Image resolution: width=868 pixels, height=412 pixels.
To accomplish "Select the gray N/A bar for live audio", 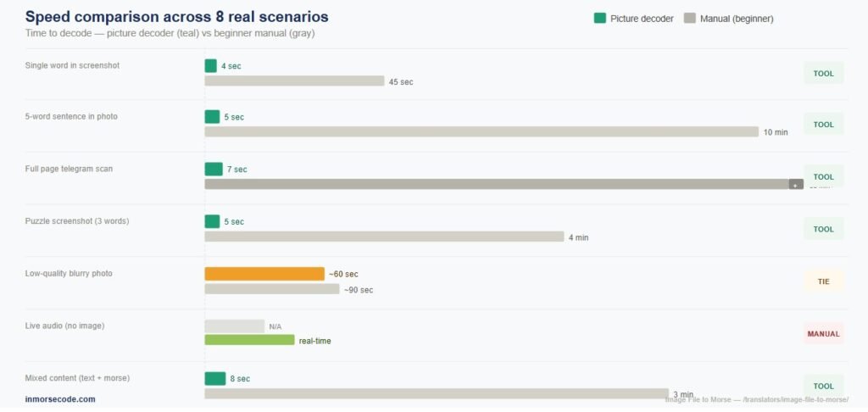I will point(234,326).
